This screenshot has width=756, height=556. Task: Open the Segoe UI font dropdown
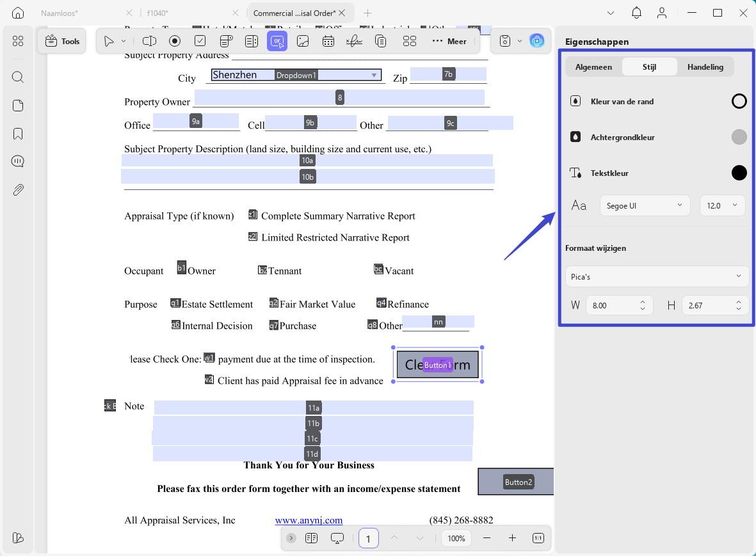(x=645, y=206)
